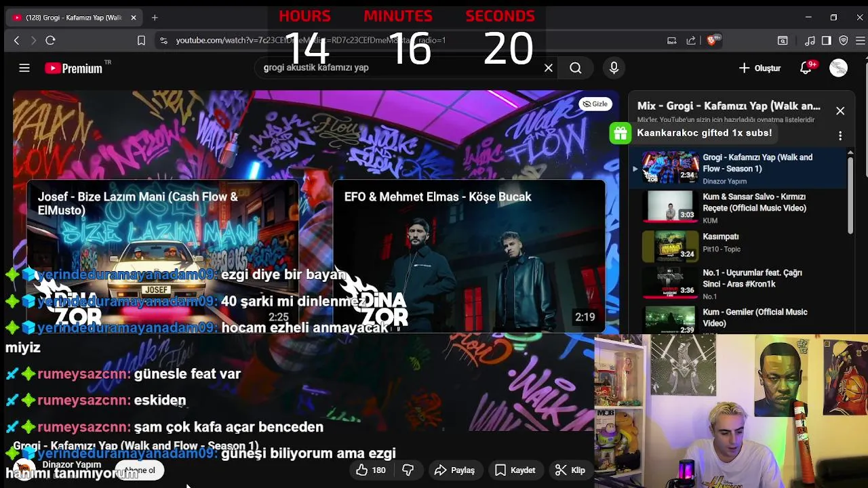Select the Grogi - Kafamızı Yap browser tab
This screenshot has height=488, width=868.
pos(73,18)
